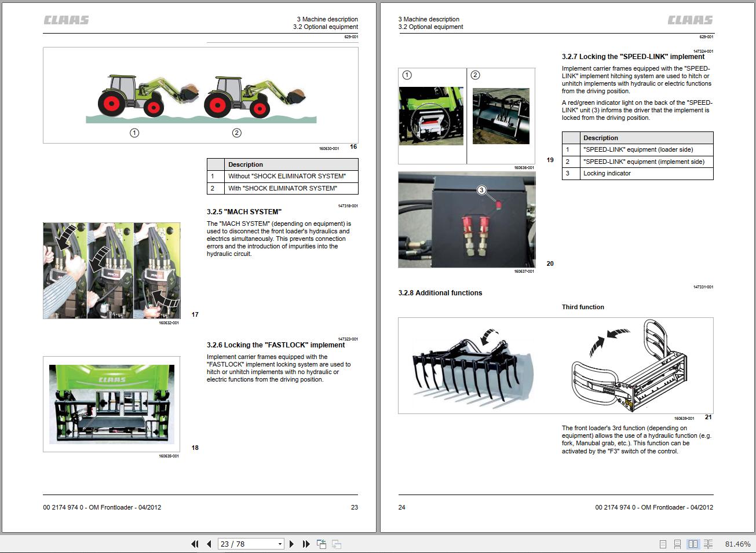Go to the next page

(291, 544)
